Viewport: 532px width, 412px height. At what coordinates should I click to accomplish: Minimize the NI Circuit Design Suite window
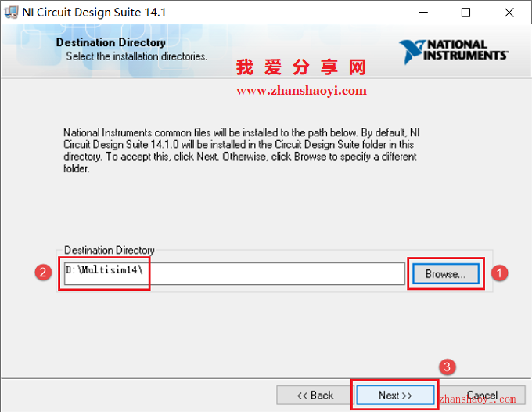coord(423,13)
